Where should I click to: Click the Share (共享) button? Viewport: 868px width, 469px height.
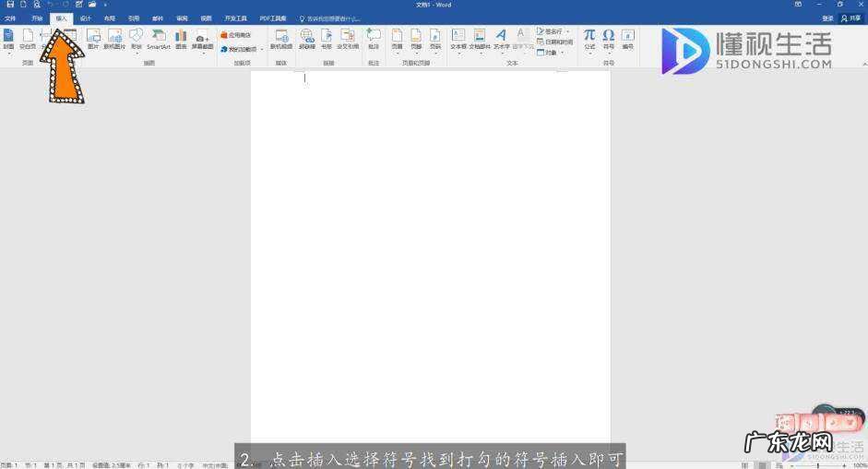pyautogui.click(x=851, y=18)
